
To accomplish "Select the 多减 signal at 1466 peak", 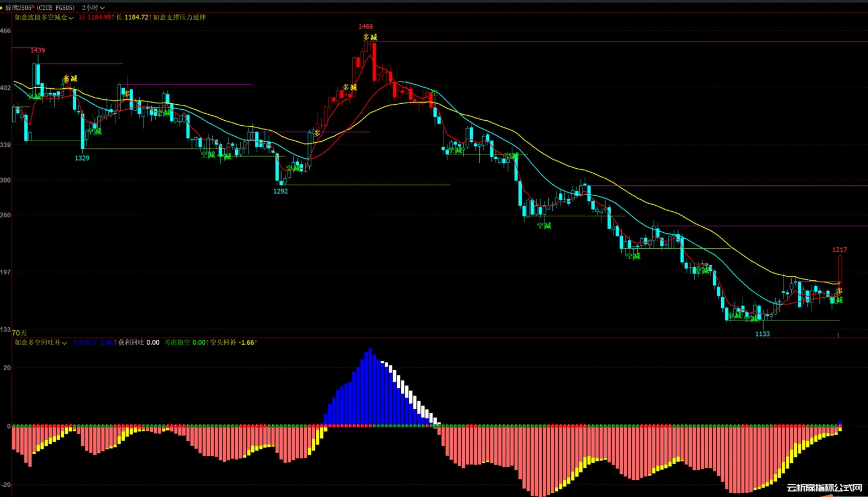I will [x=370, y=38].
